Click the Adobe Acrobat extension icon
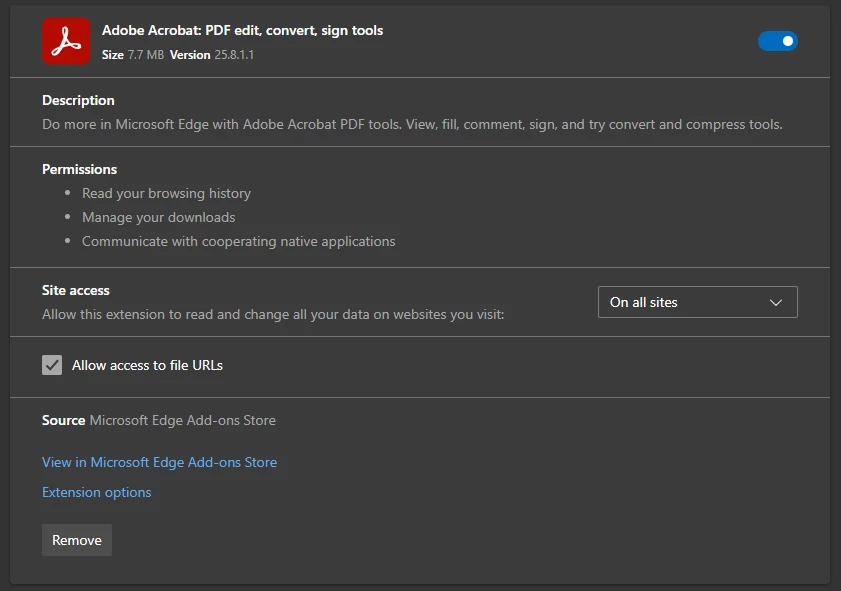 pyautogui.click(x=66, y=41)
